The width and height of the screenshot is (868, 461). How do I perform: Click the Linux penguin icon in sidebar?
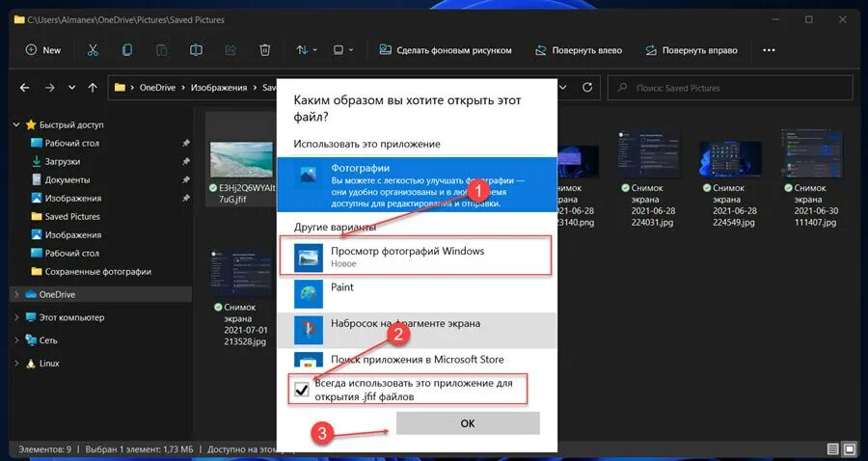(x=31, y=364)
